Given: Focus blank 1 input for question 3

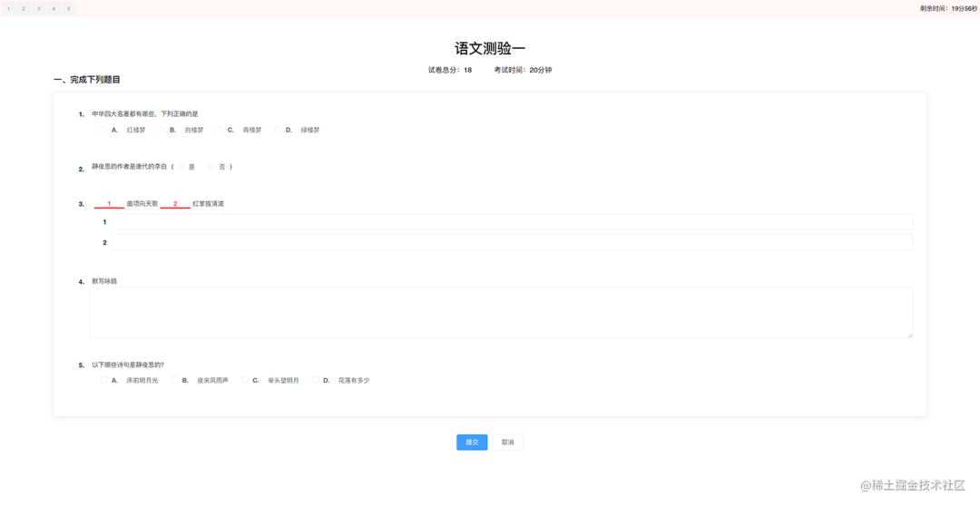Looking at the screenshot, I should (512, 222).
